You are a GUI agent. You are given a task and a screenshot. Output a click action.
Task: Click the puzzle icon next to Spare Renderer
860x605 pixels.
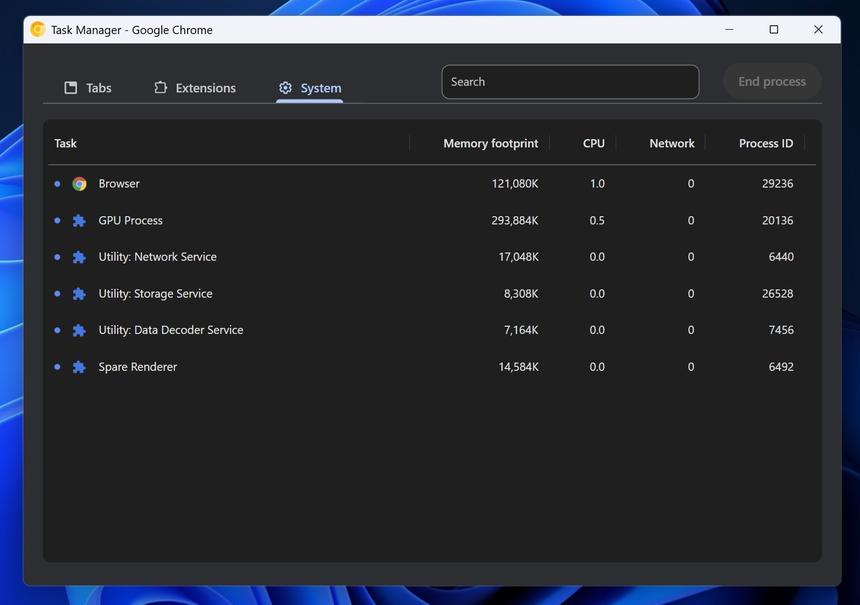pyautogui.click(x=79, y=366)
